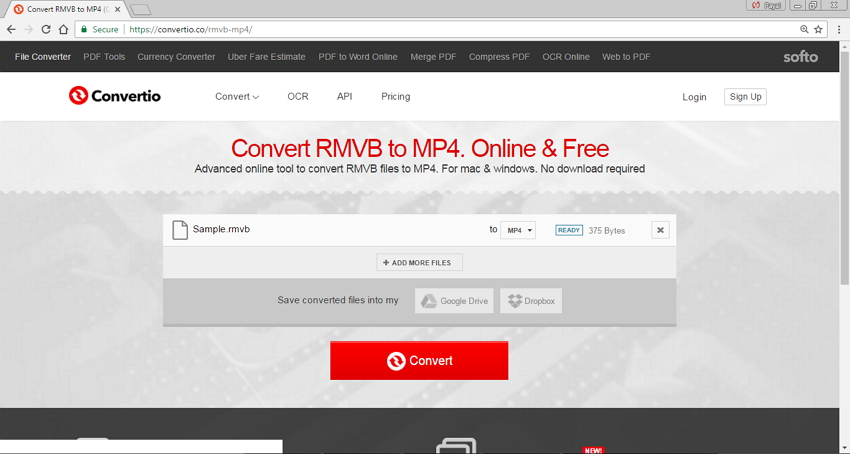850x454 pixels.
Task: Expand the Convert menu in the header
Action: click(x=237, y=97)
